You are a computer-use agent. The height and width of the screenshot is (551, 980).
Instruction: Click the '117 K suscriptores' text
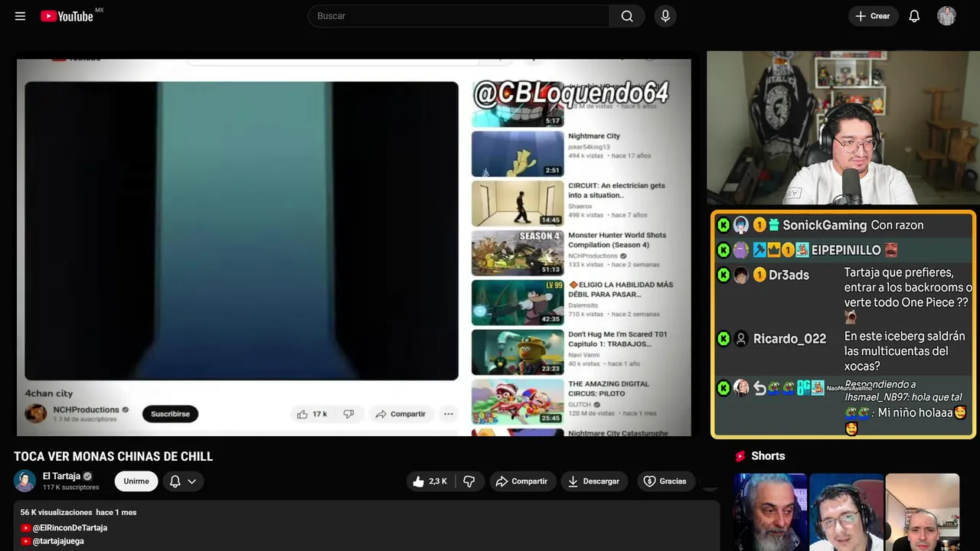71,487
